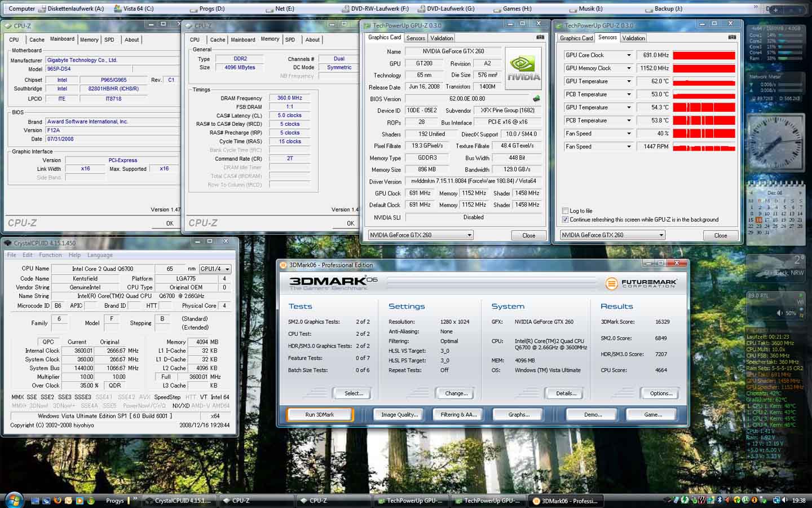
Task: Open About tab in CPU-Z Mainboard window
Action: (132, 40)
